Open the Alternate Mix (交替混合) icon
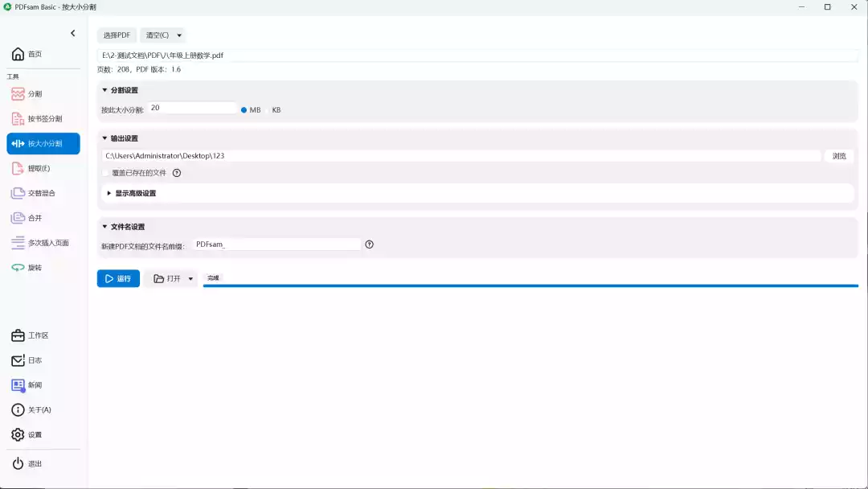This screenshot has width=868, height=489. (18, 193)
